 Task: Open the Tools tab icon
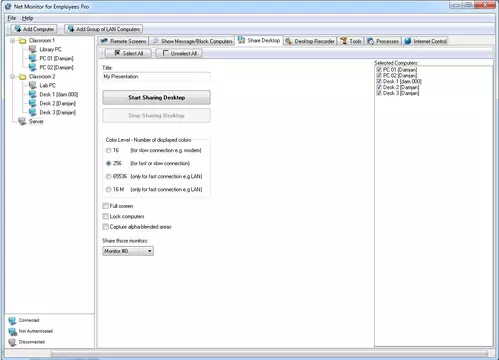tap(344, 41)
